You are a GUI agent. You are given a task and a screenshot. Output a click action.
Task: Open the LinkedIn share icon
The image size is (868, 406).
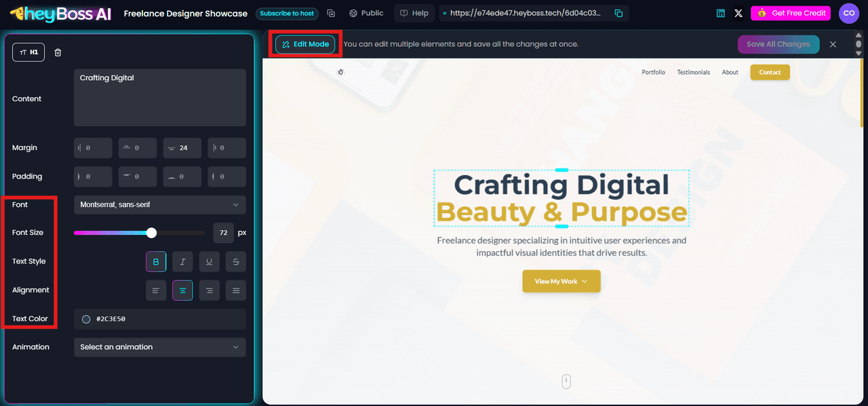click(721, 14)
